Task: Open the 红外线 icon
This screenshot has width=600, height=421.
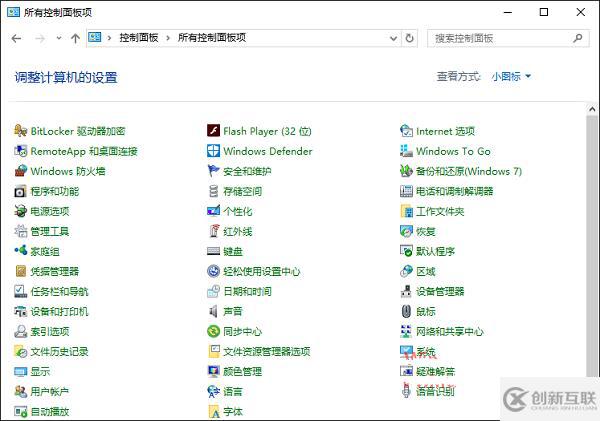Action: (213, 231)
